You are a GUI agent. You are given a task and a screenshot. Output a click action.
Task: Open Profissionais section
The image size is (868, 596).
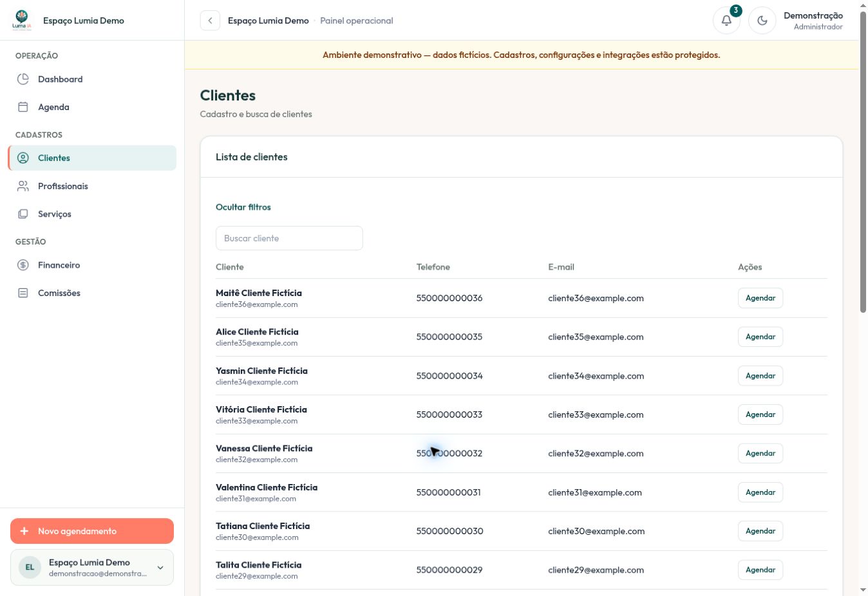tap(92, 186)
